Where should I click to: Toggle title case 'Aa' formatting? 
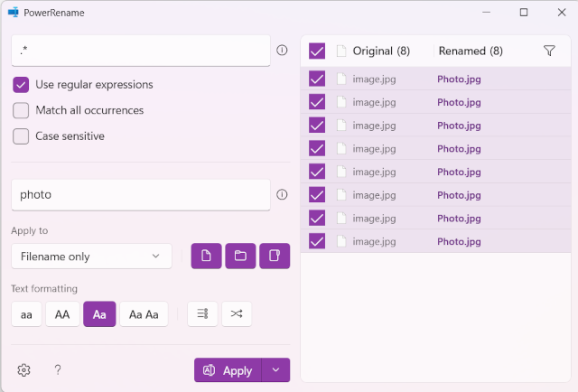99,314
